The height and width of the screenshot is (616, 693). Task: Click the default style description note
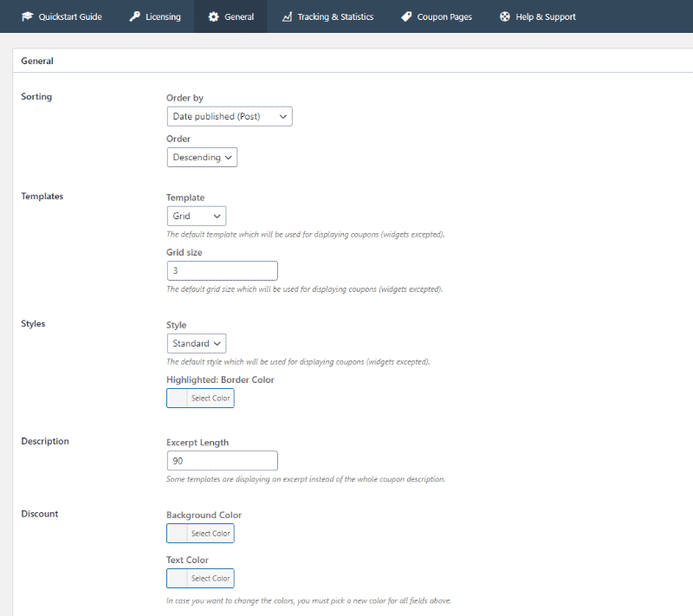point(298,361)
